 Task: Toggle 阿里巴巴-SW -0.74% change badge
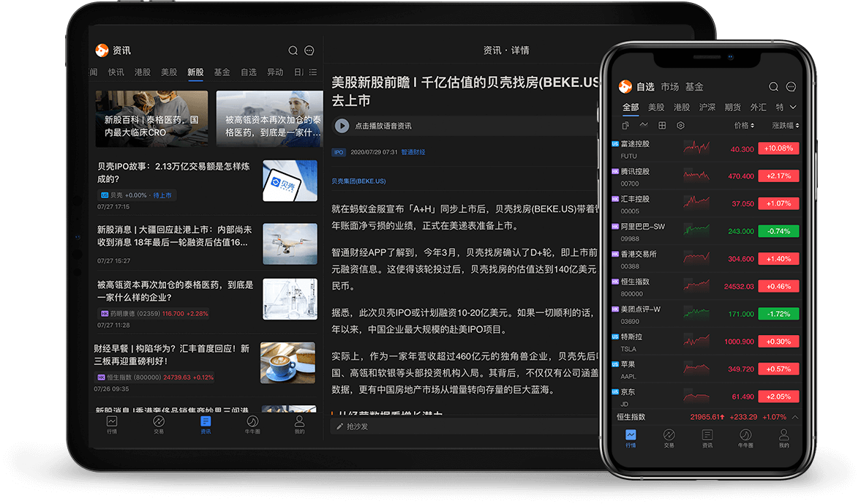point(778,231)
